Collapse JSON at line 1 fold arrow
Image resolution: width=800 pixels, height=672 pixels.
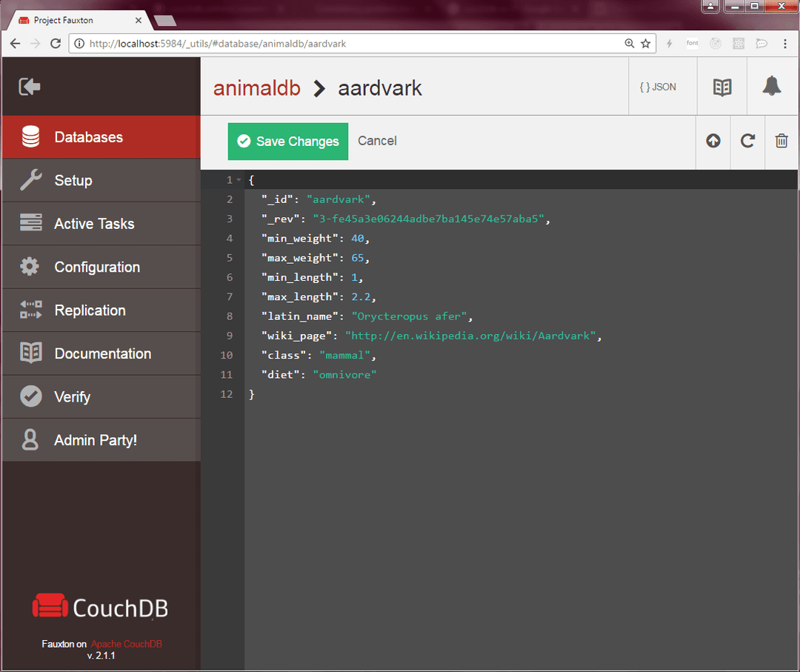tap(239, 179)
